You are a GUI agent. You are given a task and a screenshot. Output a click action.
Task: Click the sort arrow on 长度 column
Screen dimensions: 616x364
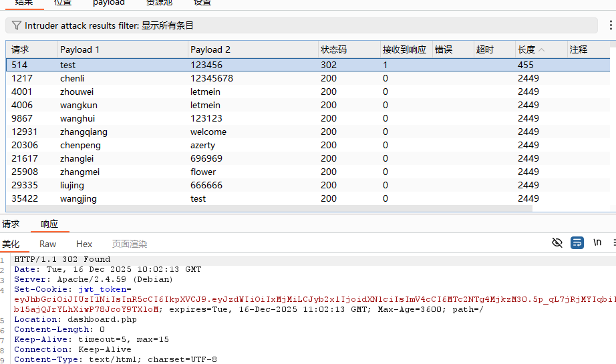[x=541, y=50]
